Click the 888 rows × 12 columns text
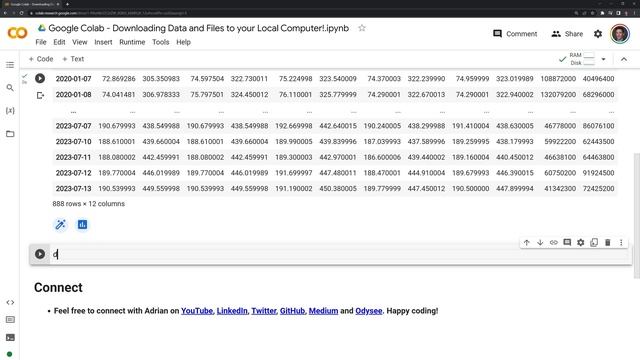Image resolution: width=640 pixels, height=360 pixels. (89, 204)
